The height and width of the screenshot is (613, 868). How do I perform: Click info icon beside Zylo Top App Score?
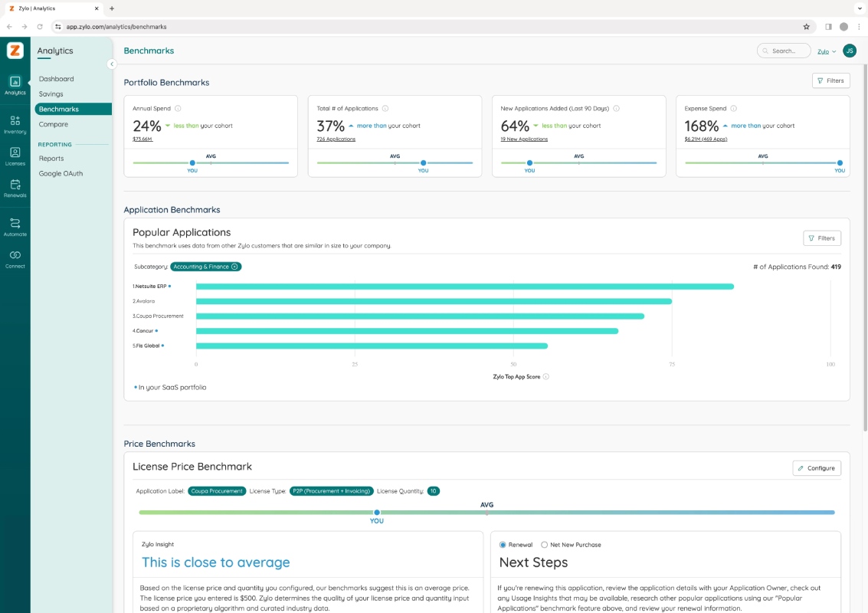coord(545,376)
